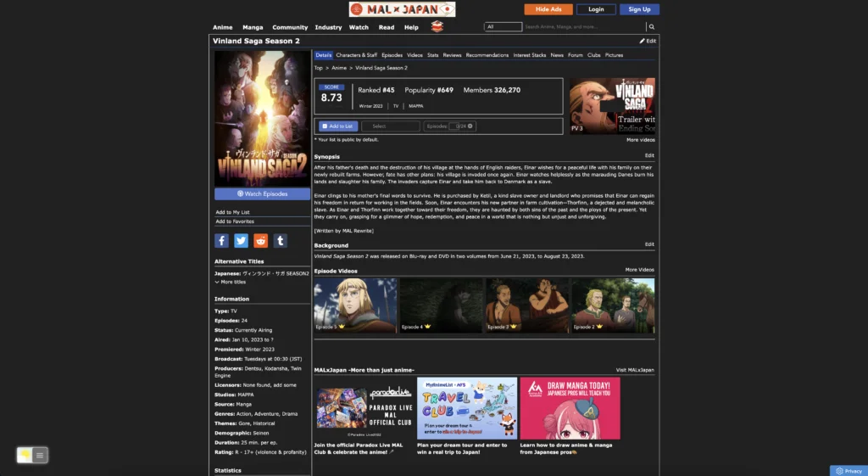Click the Synopsis Edit link
The image size is (868, 476).
coord(649,156)
